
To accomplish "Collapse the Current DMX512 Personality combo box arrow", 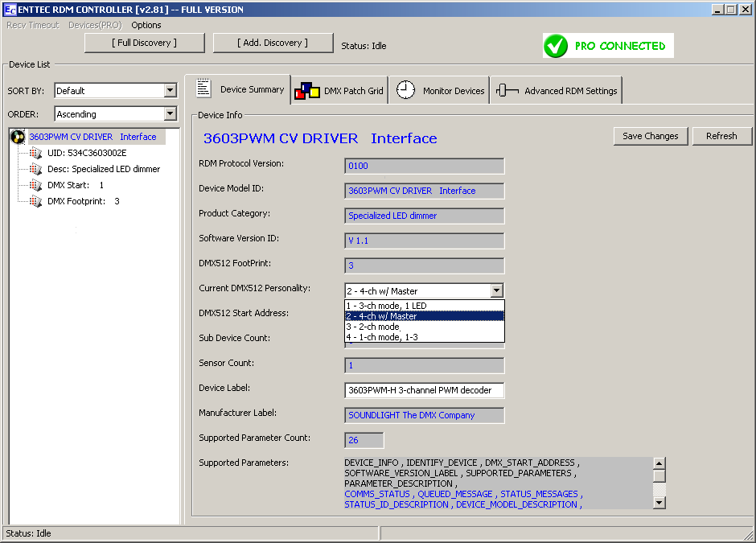I will click(x=496, y=291).
